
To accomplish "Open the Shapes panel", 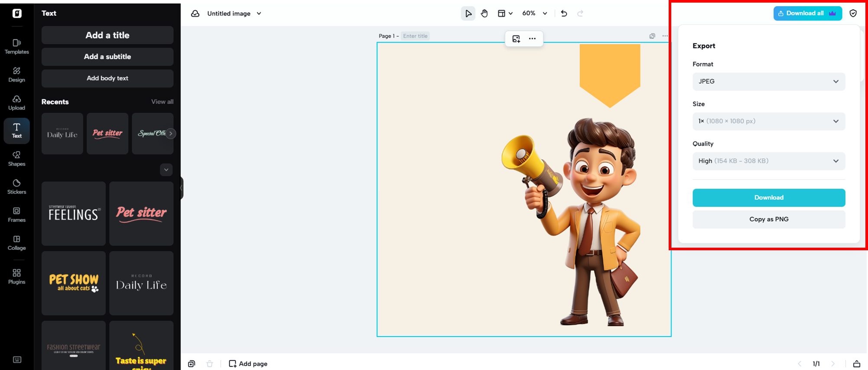I will pyautogui.click(x=16, y=159).
